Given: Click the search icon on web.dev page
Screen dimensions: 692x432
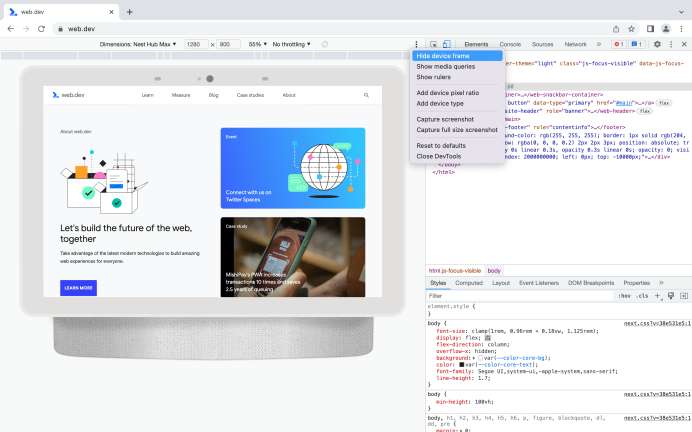Looking at the screenshot, I should click(366, 95).
